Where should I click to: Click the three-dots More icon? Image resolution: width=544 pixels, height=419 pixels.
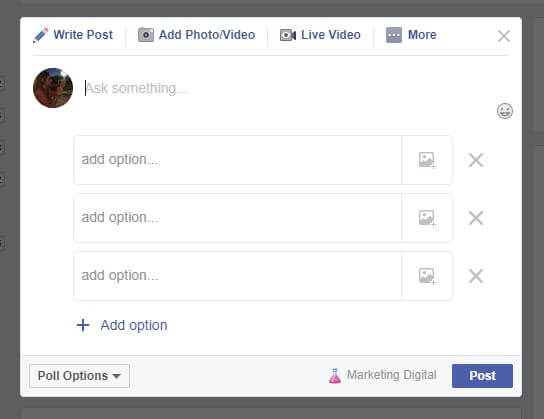point(394,35)
